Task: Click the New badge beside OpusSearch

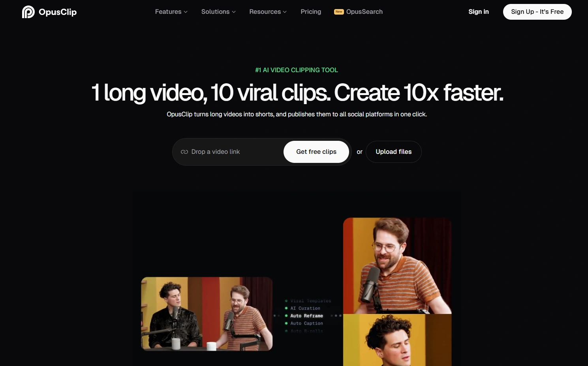Action: click(x=339, y=12)
